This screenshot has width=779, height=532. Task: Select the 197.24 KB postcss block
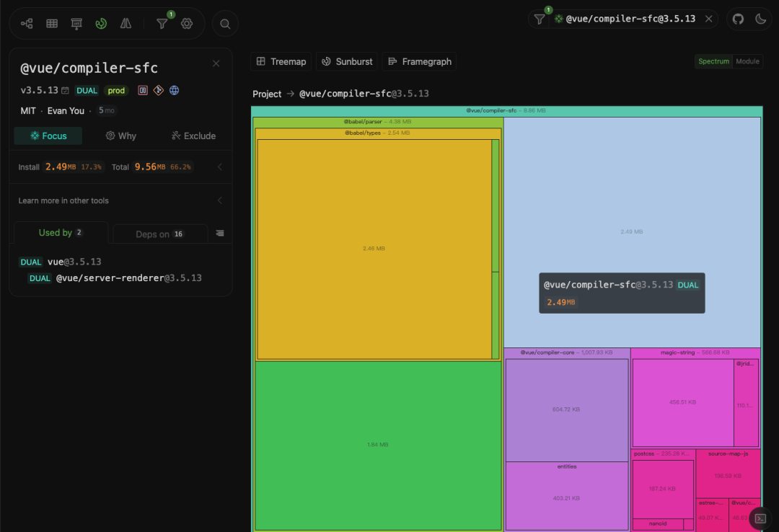[x=663, y=489]
